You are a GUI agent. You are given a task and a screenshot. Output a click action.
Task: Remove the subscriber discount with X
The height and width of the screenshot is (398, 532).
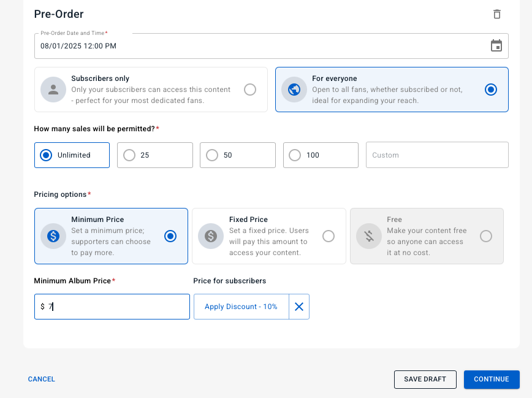coord(299,307)
